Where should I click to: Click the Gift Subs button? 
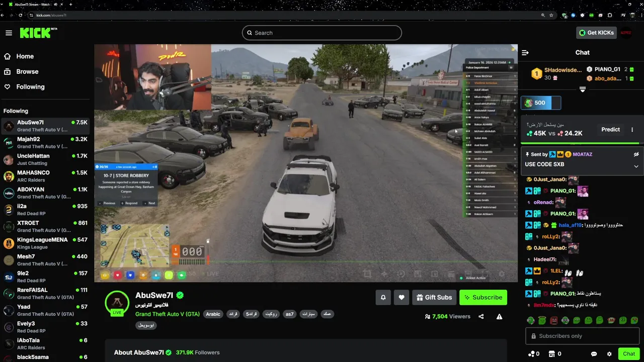pos(434,297)
